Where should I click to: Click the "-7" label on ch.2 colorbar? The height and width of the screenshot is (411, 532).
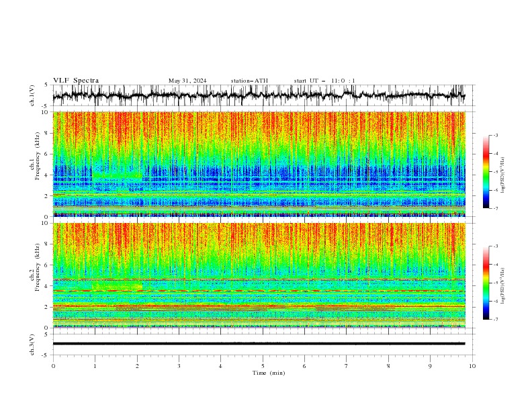[x=496, y=320]
